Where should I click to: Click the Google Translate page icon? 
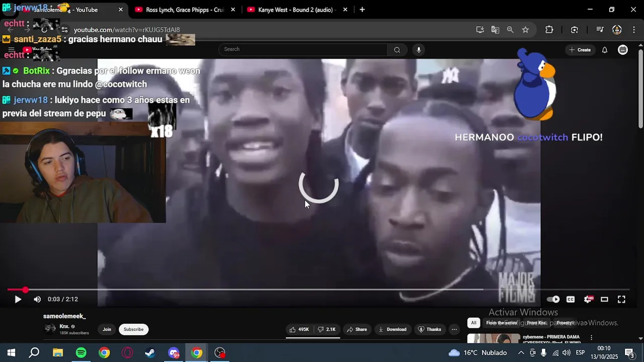495,30
